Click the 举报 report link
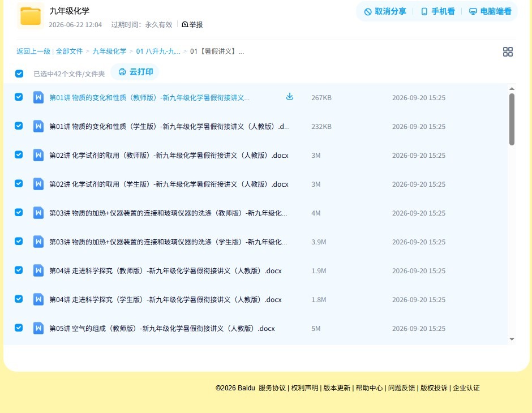The width and height of the screenshot is (532, 413). pyautogui.click(x=192, y=24)
